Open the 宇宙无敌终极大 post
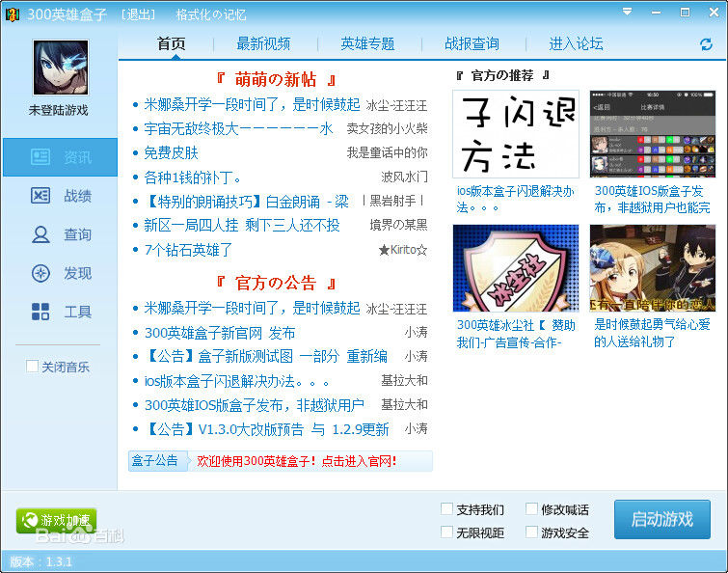Image resolution: width=728 pixels, height=573 pixels. tap(238, 128)
